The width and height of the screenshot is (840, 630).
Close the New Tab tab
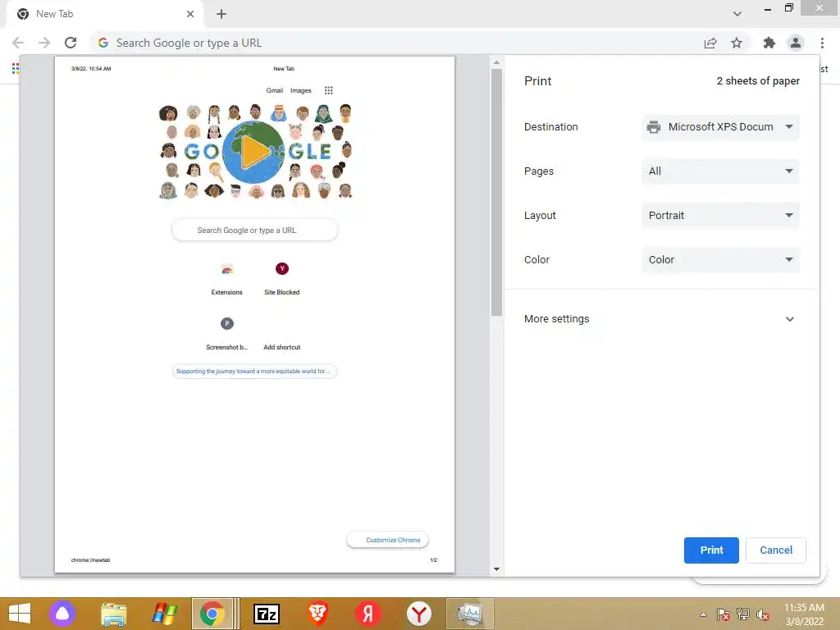coord(190,14)
